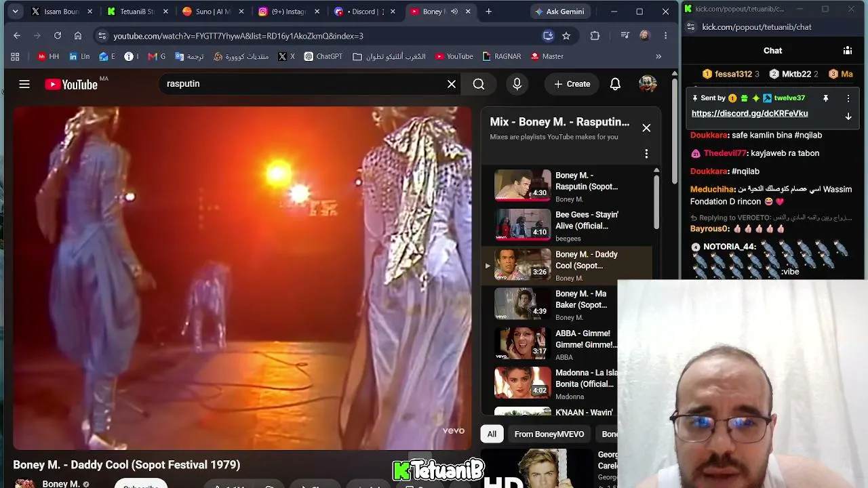Focus the YouTube search box
This screenshot has height=488, width=868.
pyautogui.click(x=303, y=84)
